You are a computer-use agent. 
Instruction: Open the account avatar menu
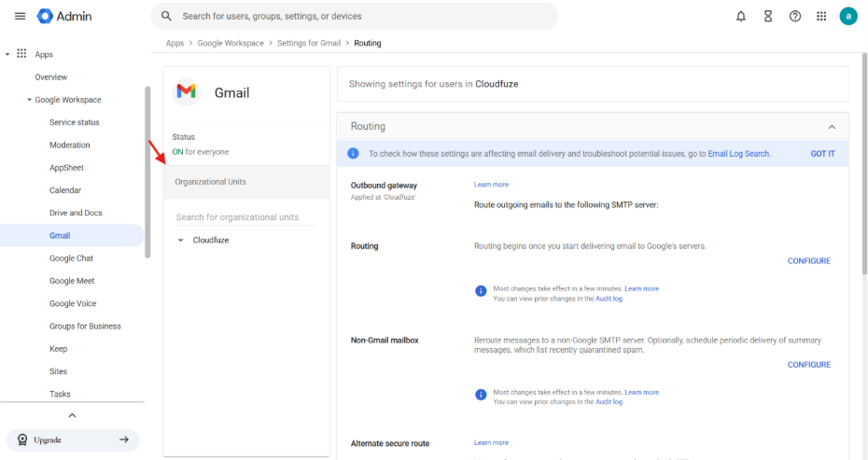click(848, 16)
